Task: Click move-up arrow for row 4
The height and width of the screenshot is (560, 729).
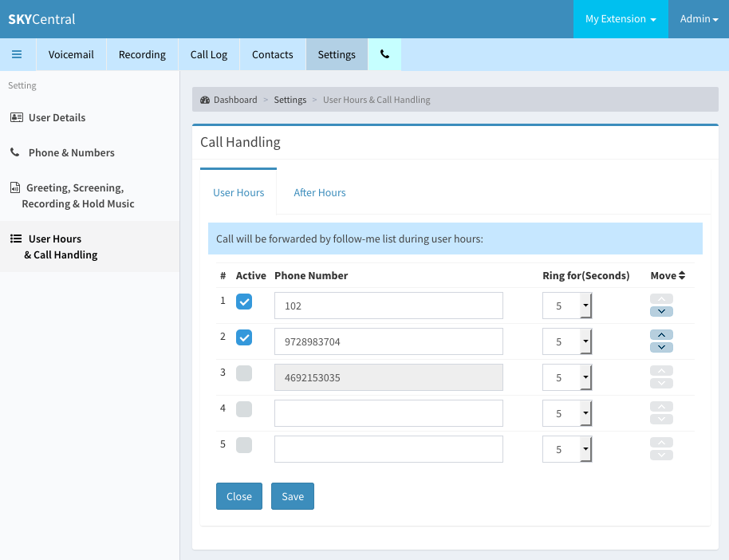Action: point(661,407)
